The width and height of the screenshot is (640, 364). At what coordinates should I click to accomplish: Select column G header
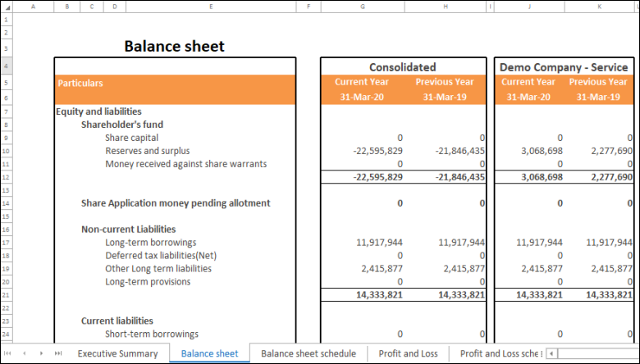click(362, 7)
